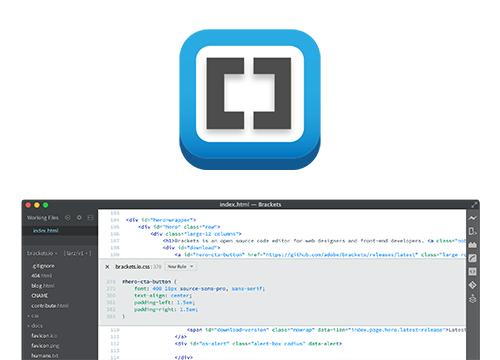
Task: Open the Working Files gear settings
Action: (x=79, y=218)
